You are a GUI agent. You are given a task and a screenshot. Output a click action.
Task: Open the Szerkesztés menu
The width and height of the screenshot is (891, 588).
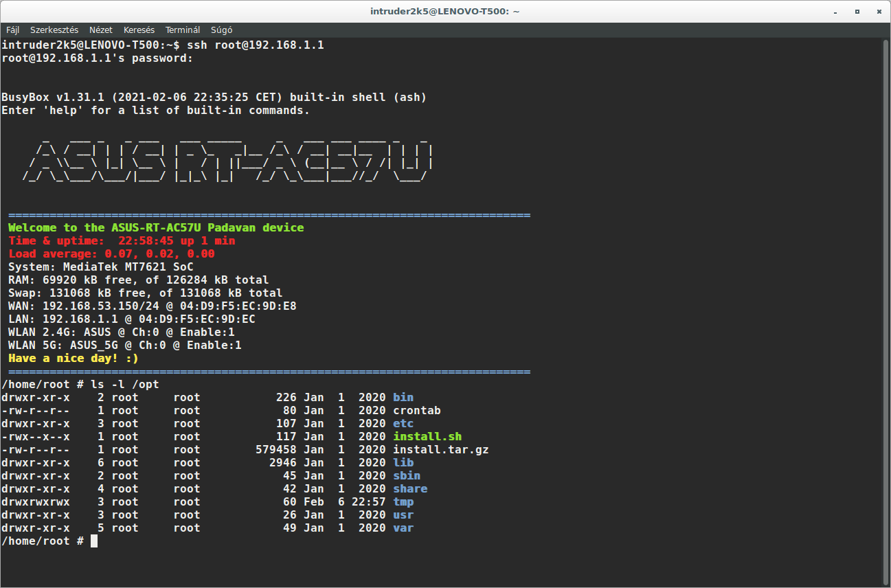point(54,30)
